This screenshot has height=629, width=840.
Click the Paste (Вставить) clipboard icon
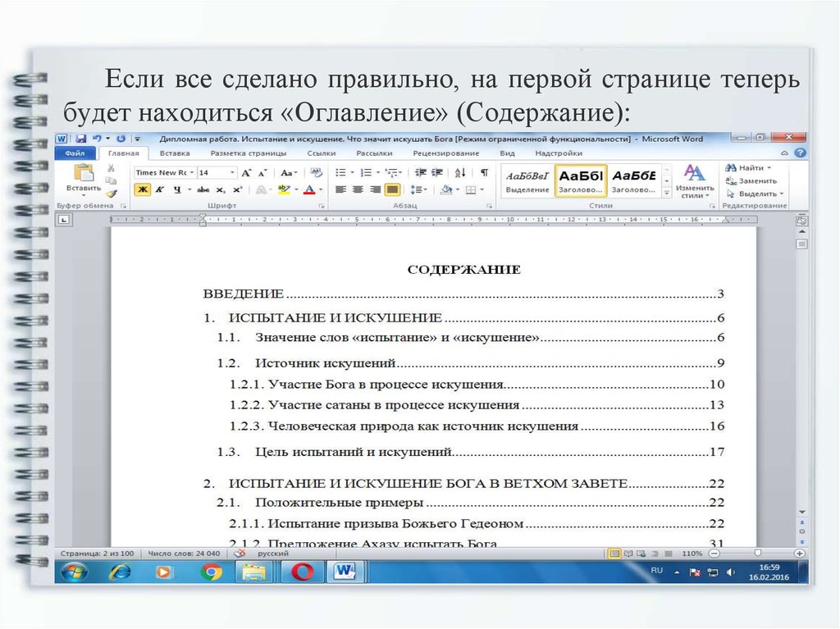pos(83,173)
